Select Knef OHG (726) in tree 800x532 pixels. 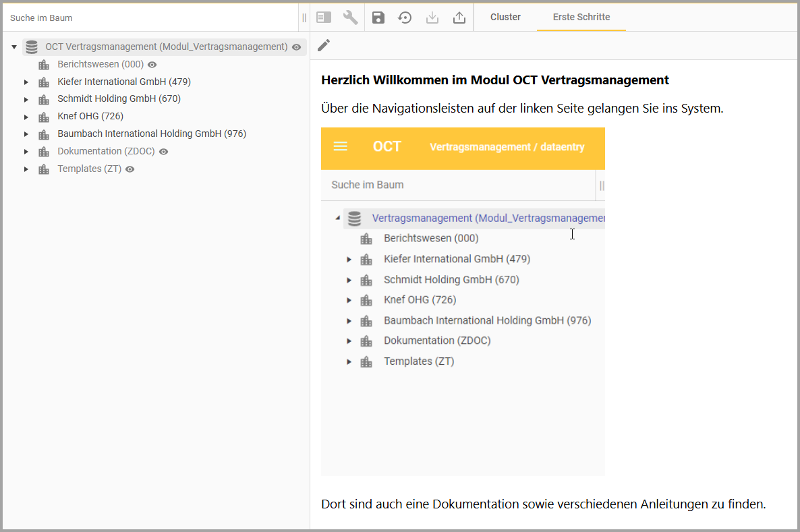[x=90, y=117]
